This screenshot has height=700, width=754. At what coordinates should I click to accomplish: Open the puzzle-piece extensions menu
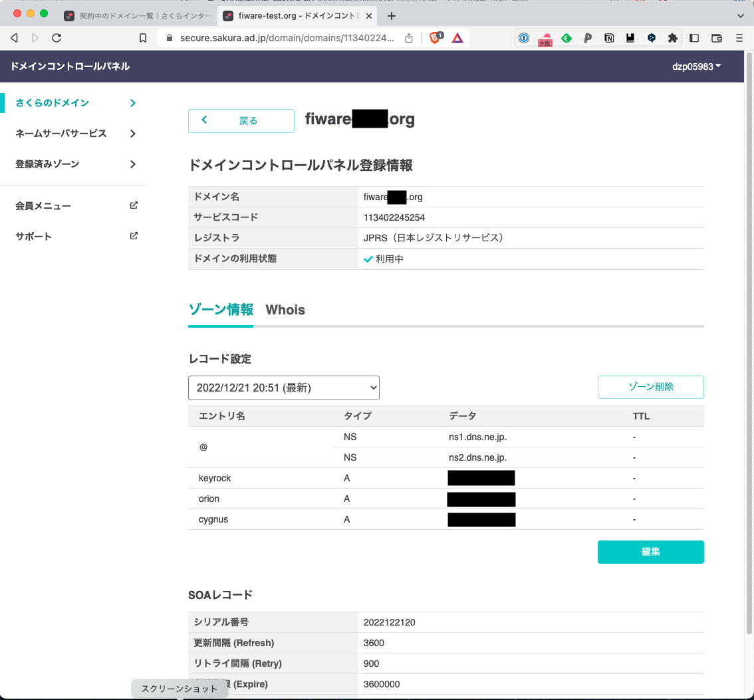tap(673, 38)
